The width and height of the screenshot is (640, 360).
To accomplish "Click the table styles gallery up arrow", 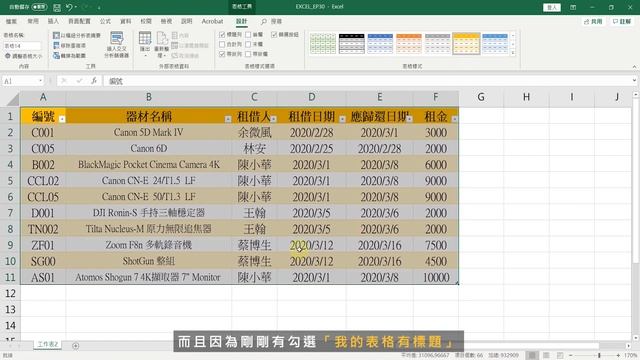I will (x=513, y=36).
